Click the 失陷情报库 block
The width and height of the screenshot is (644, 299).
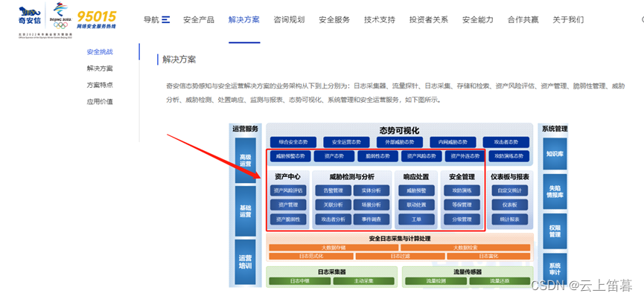pyautogui.click(x=555, y=192)
